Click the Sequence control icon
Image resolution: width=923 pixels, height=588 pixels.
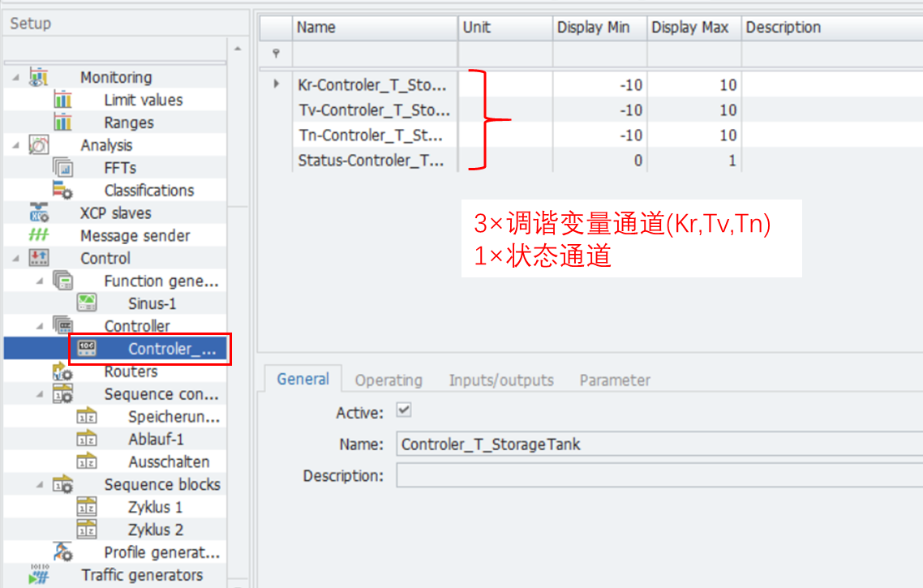pos(62,394)
